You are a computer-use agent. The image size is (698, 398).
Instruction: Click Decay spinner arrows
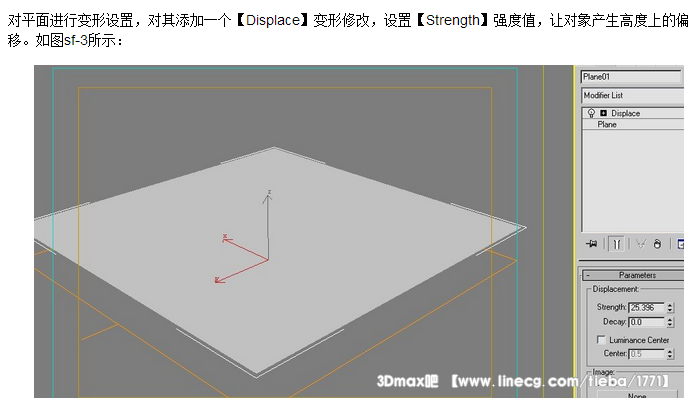[670, 322]
